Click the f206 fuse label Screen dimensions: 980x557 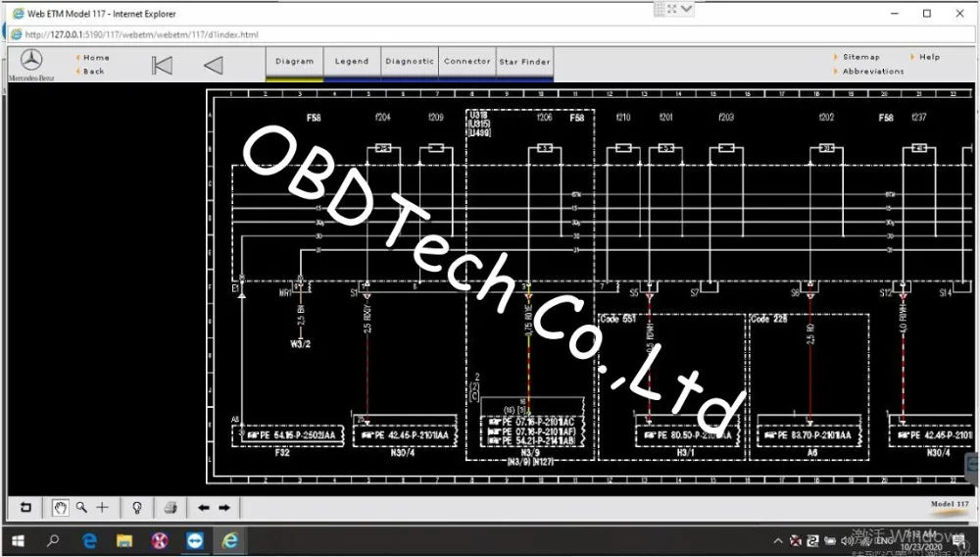pyautogui.click(x=544, y=118)
